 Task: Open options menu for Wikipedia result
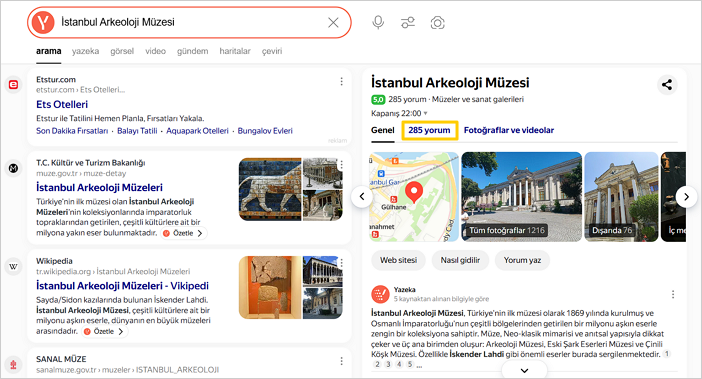(x=342, y=263)
